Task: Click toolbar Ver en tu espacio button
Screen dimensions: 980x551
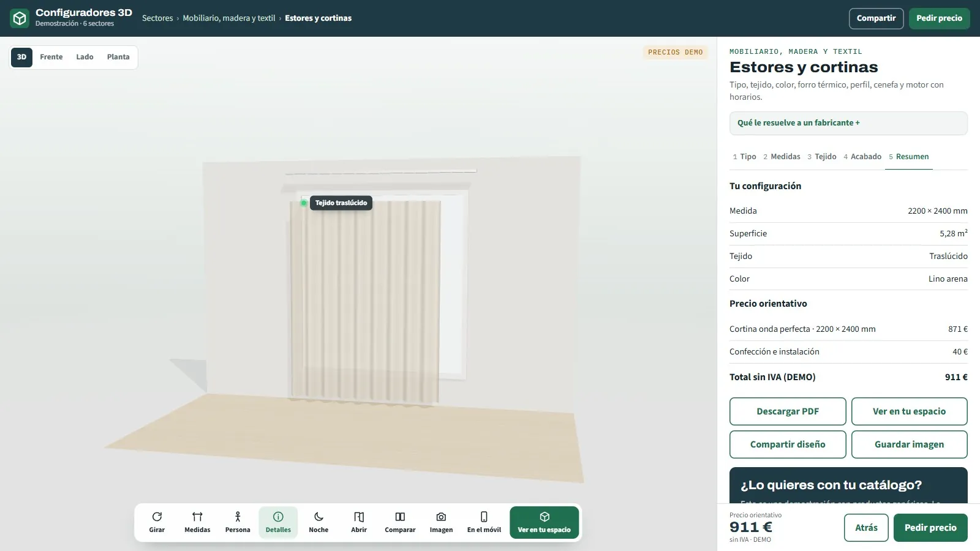Action: pyautogui.click(x=544, y=522)
